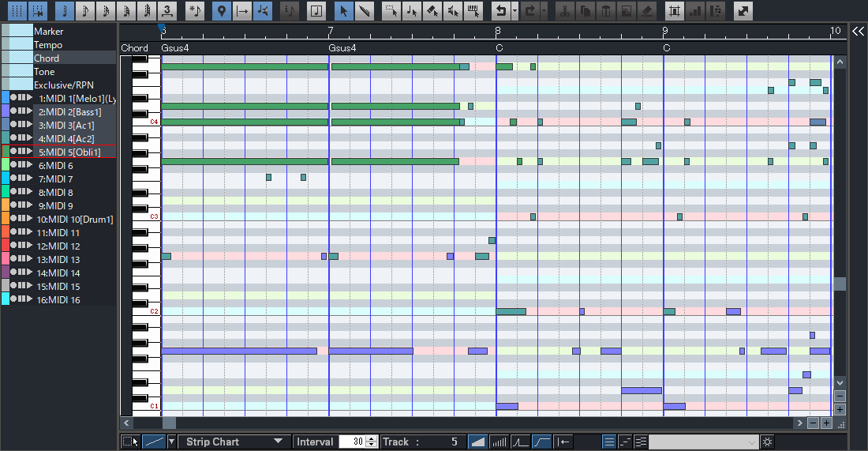This screenshot has height=451, width=868.
Task: Select the Tone track row
Action: [58, 71]
